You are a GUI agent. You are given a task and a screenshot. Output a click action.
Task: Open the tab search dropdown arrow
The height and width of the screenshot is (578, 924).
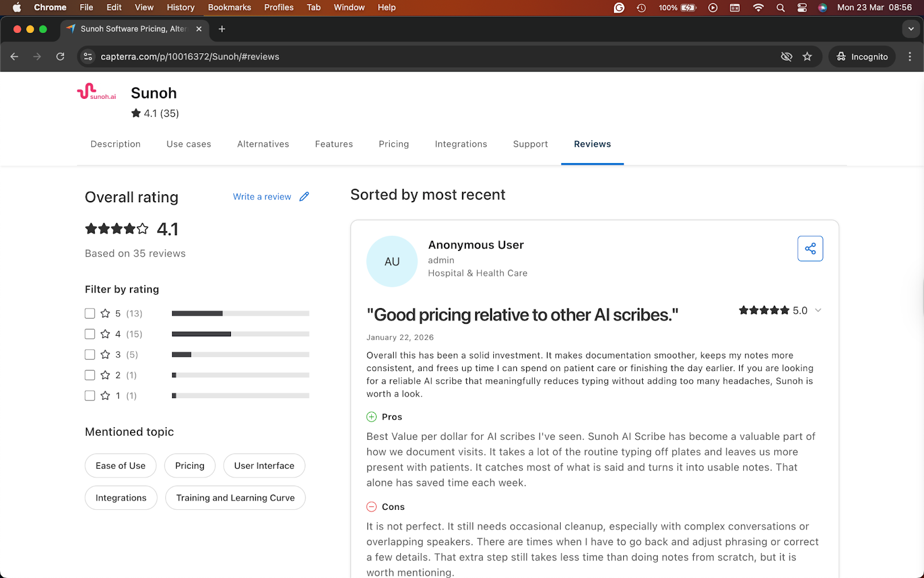[911, 29]
